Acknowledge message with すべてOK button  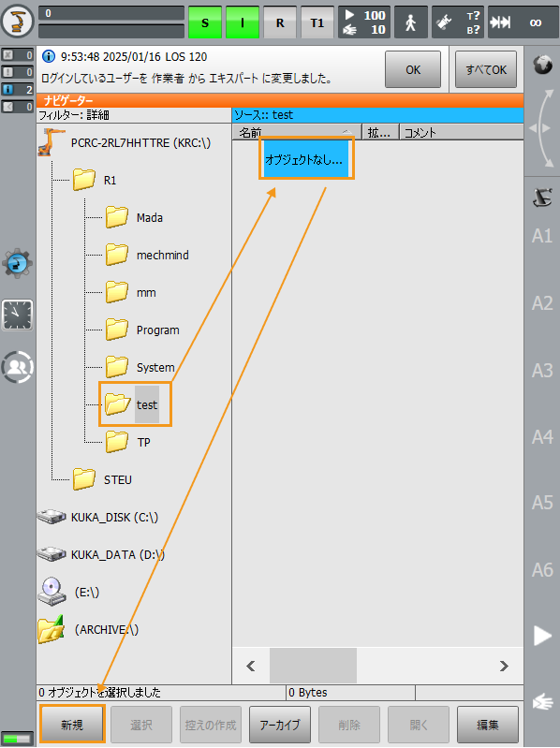(x=486, y=69)
